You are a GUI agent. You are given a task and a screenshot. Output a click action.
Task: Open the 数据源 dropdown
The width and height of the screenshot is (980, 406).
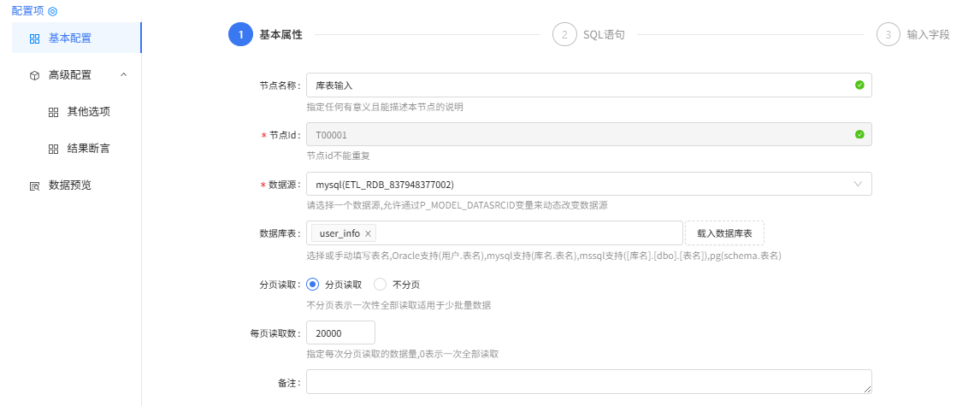coord(588,185)
